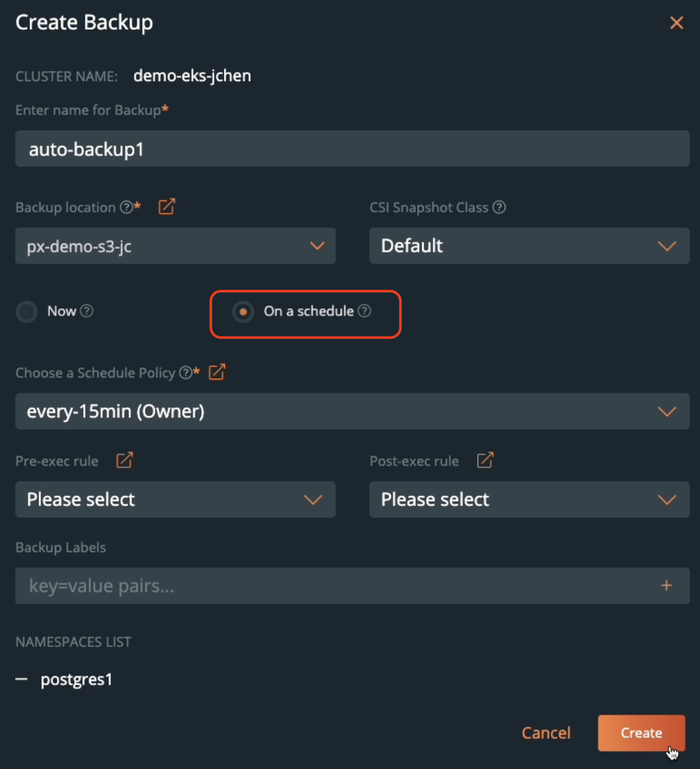Image resolution: width=700 pixels, height=769 pixels.
Task: Click help icon next to Schedule Policy label
Action: 186,372
